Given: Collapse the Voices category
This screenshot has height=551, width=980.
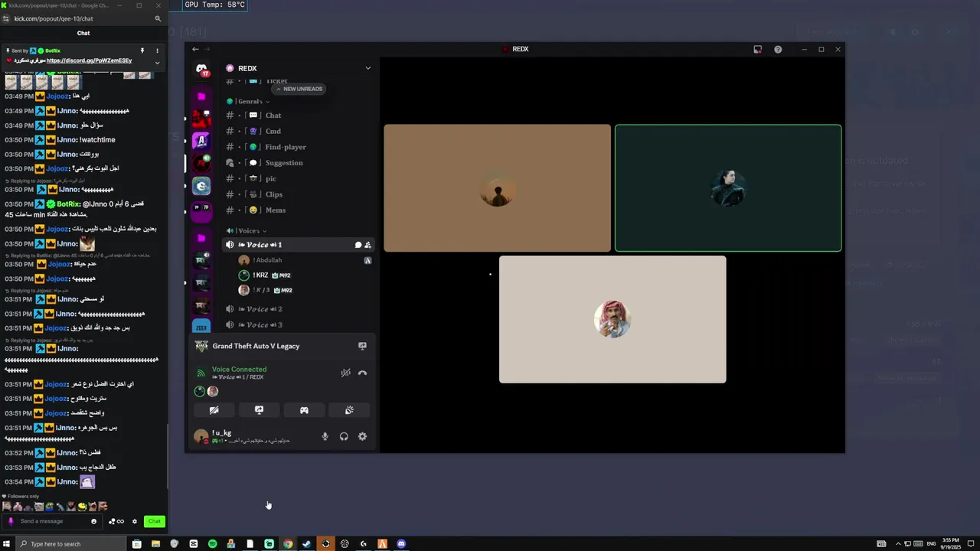Looking at the screenshot, I should coord(247,230).
